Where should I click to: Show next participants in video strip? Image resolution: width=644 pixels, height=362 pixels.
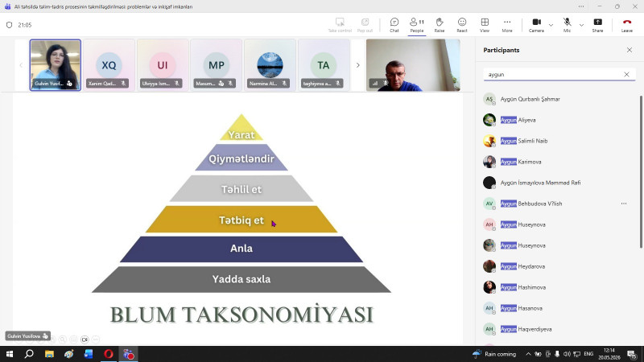[357, 65]
